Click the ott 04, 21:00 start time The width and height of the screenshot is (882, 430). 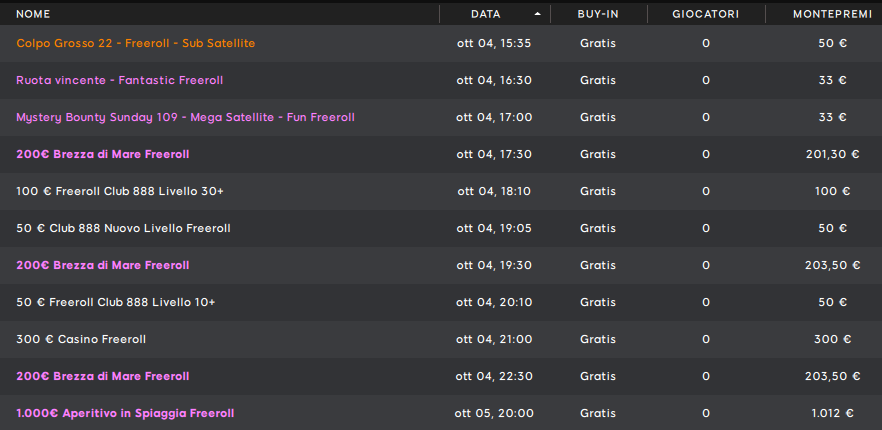click(x=494, y=339)
